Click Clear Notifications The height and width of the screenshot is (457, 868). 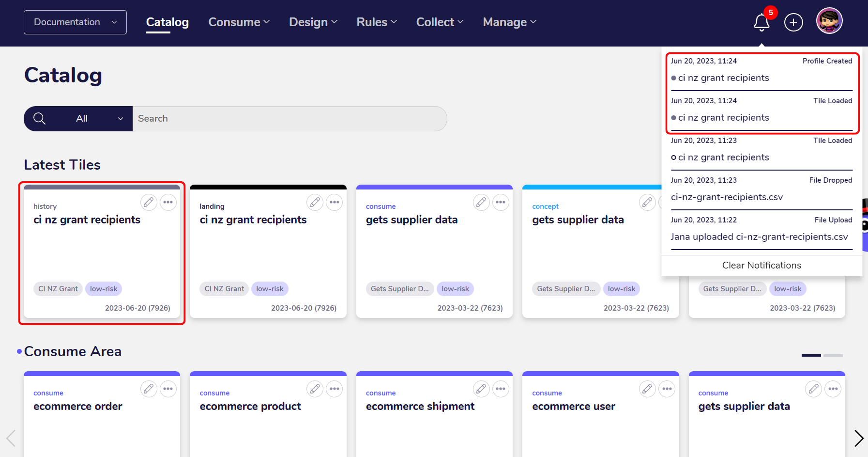[x=761, y=265]
